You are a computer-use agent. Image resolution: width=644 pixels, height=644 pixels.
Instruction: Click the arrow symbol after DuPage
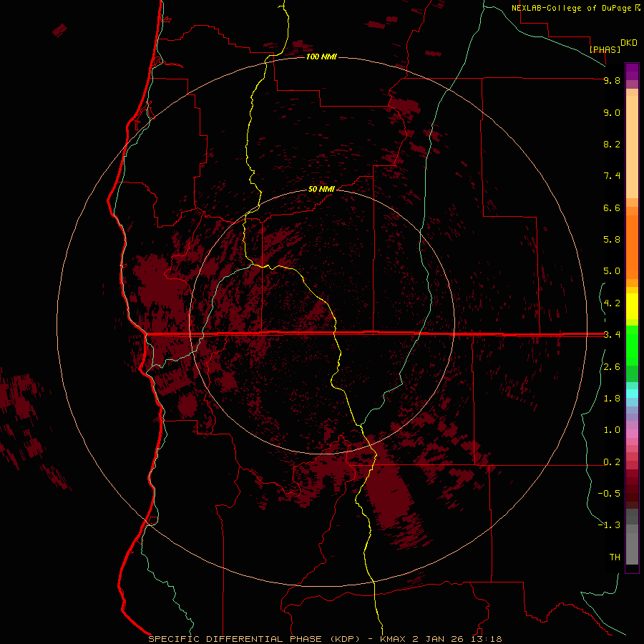coord(638,8)
